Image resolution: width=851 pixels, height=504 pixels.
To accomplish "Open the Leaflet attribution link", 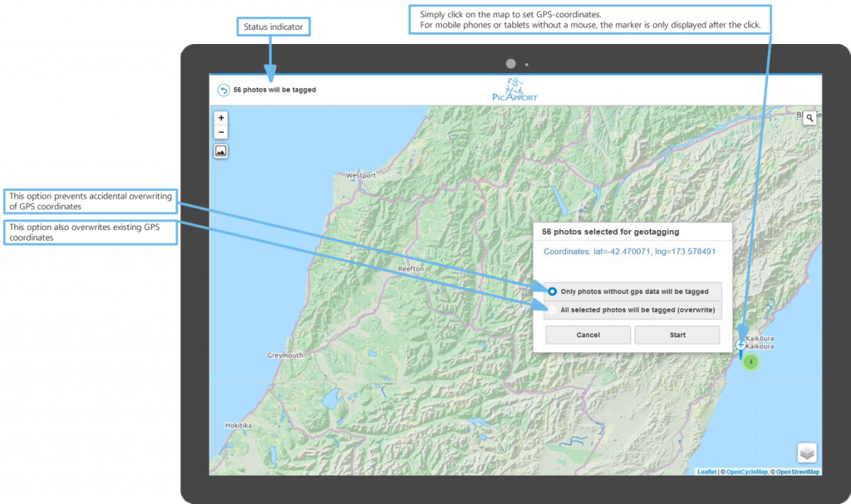I will click(706, 472).
